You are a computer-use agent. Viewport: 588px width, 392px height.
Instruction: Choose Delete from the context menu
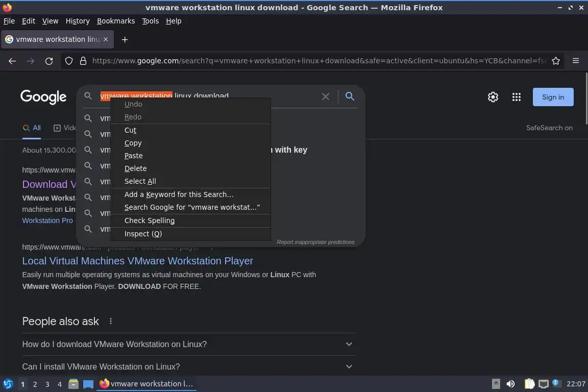[190, 168]
